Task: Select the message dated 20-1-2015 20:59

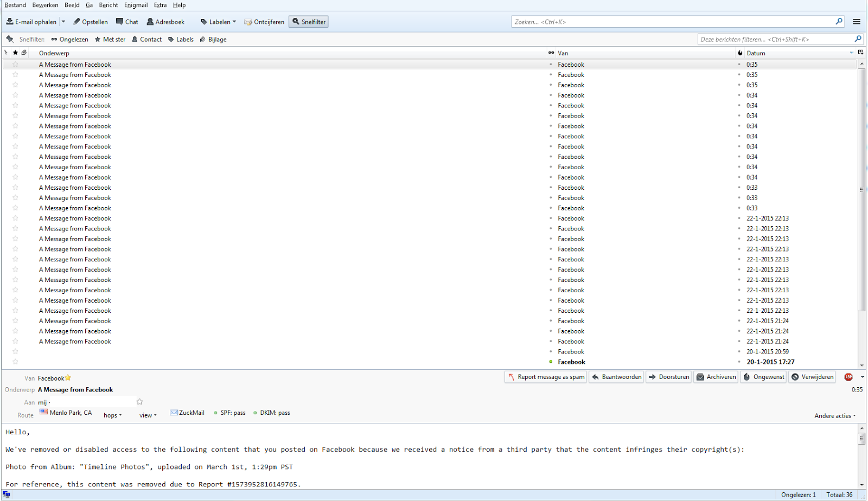Action: click(429, 351)
